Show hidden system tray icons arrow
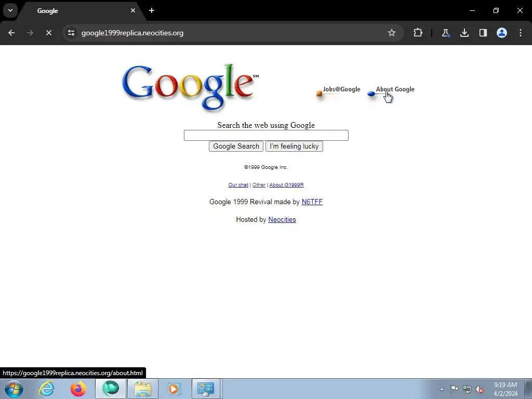This screenshot has width=532, height=399. coord(442,389)
